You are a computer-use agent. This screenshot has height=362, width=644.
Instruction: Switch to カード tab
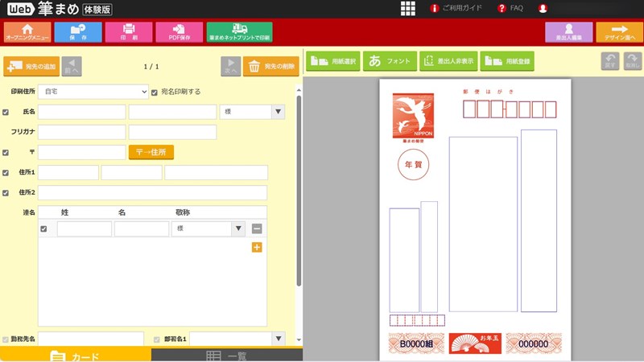pos(76,355)
